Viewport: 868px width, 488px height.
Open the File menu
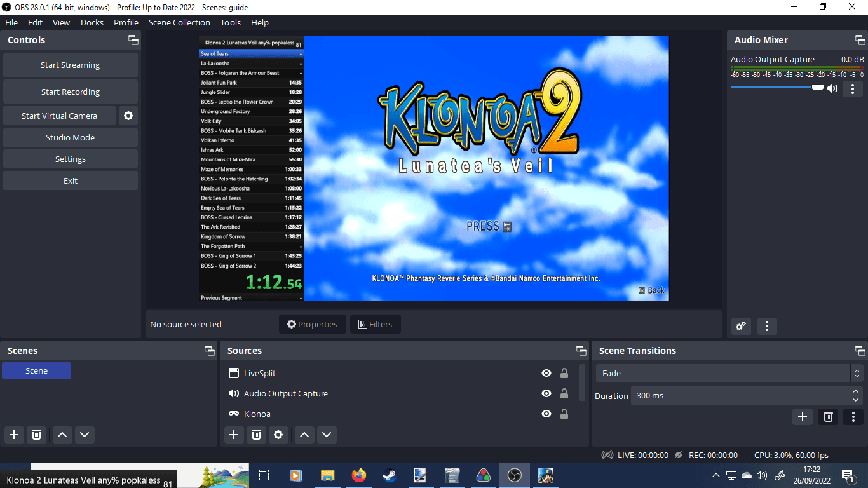point(11,22)
